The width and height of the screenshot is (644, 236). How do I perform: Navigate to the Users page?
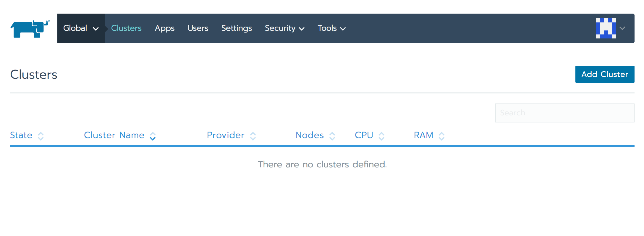click(x=198, y=28)
